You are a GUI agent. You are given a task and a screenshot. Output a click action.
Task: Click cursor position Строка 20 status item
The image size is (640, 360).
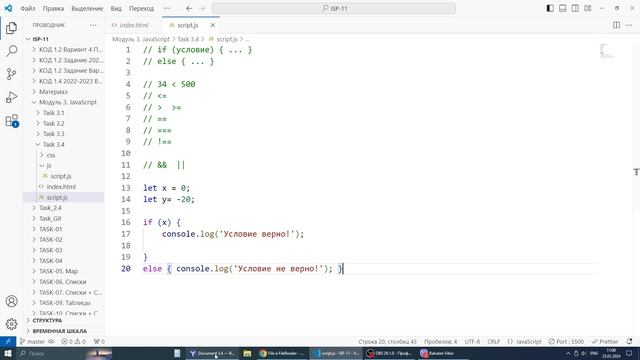tap(387, 341)
